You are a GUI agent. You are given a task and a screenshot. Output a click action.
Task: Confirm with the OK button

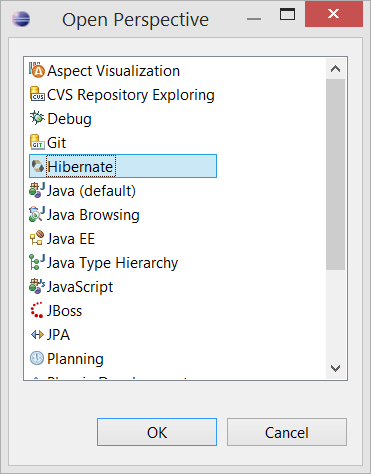click(157, 432)
